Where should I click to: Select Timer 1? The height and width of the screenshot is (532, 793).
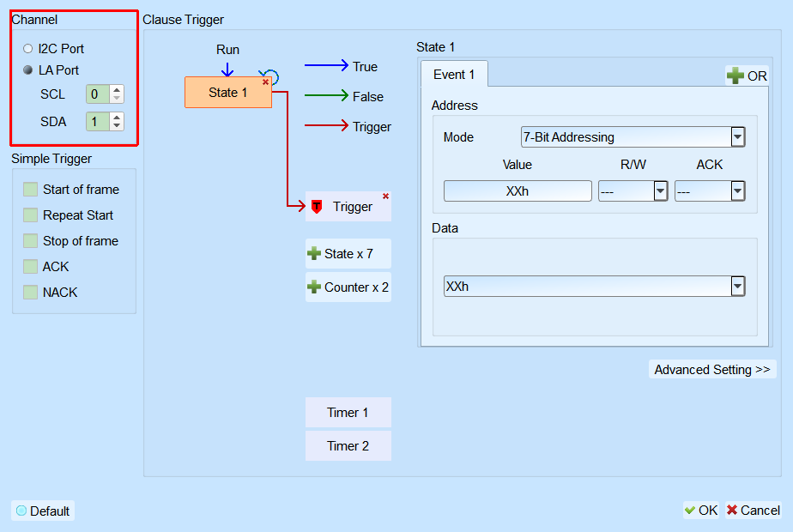point(348,413)
